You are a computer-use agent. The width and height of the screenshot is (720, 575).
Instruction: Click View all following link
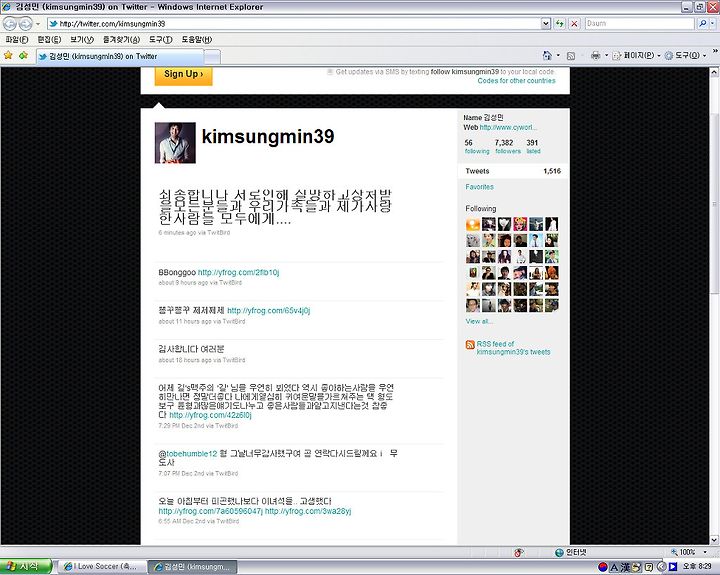pos(479,321)
